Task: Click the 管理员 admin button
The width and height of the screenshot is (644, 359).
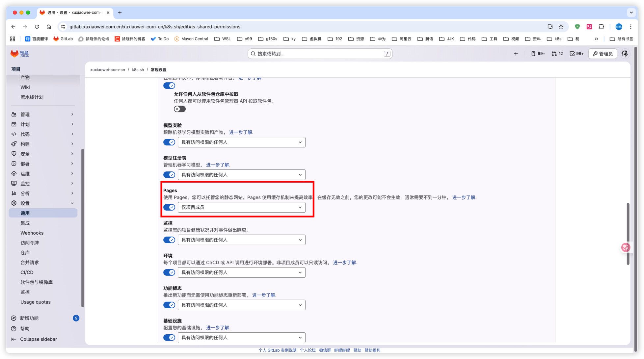Action: tap(603, 54)
